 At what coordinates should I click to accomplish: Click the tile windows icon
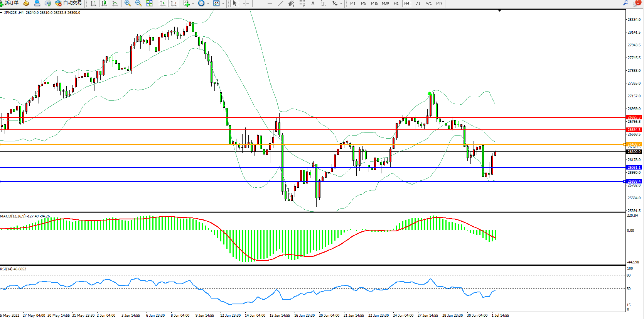tap(149, 3)
